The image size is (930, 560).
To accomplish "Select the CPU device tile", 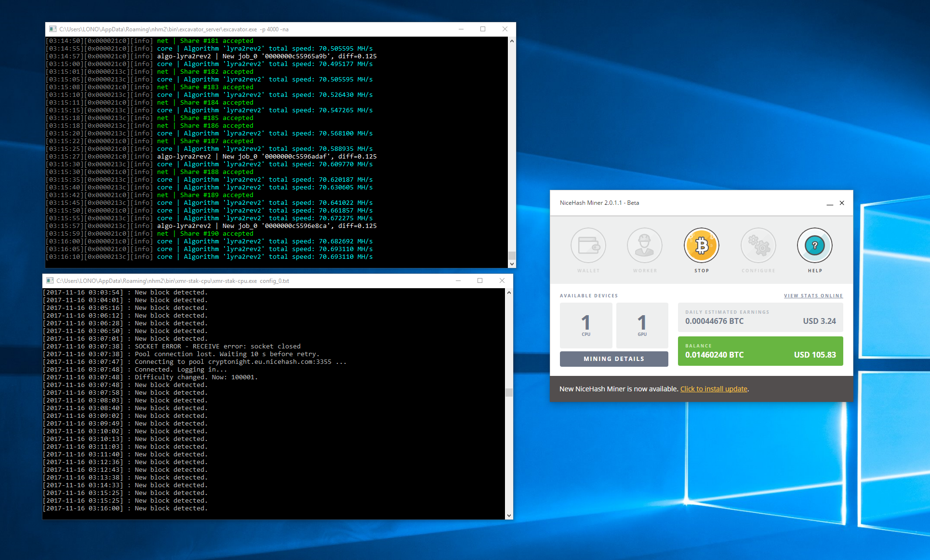I will point(586,325).
